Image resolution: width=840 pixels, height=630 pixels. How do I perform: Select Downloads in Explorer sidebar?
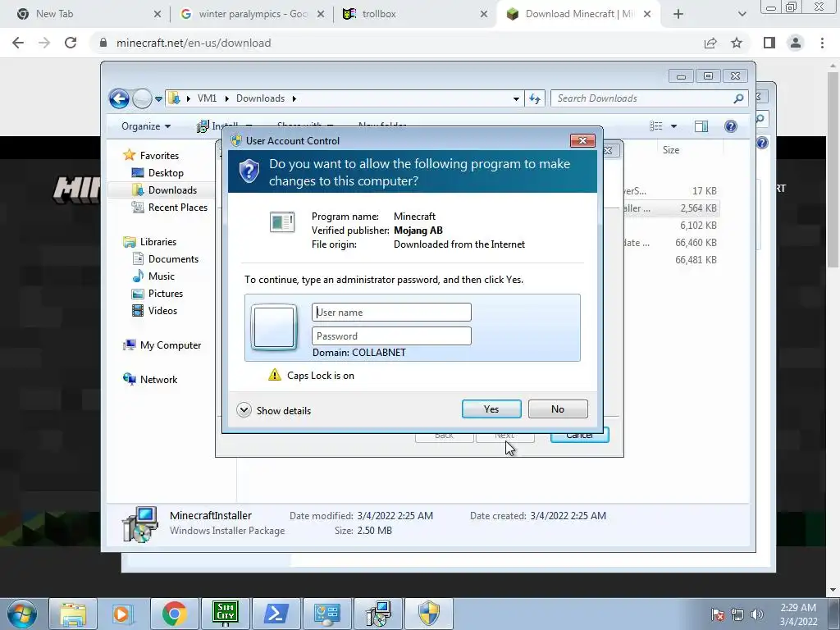coord(172,189)
